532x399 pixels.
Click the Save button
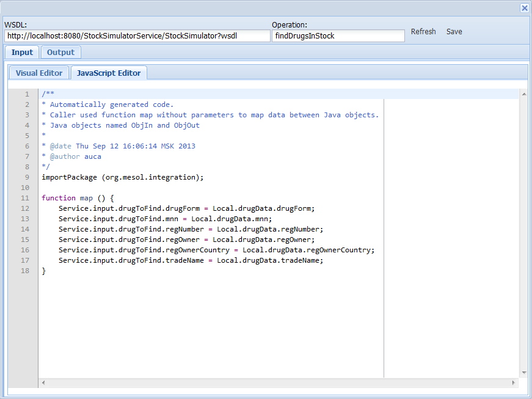click(454, 31)
